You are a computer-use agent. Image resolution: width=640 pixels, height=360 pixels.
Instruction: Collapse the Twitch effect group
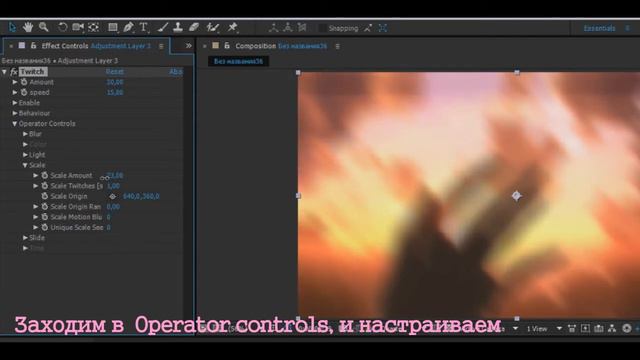4,72
